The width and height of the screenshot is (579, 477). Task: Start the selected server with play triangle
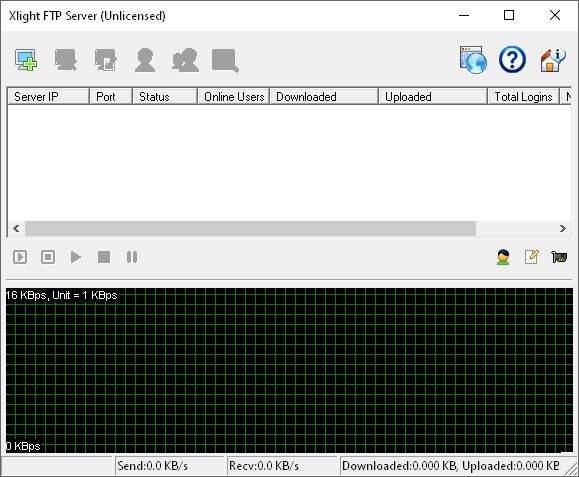click(76, 257)
